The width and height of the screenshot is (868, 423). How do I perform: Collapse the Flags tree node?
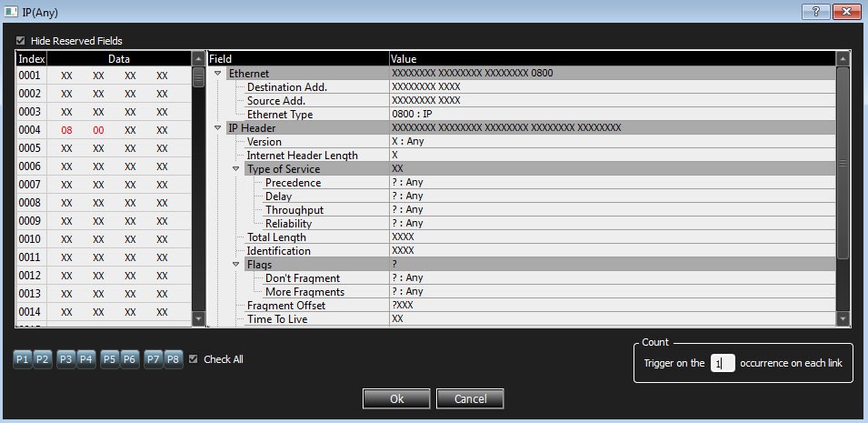coord(235,265)
